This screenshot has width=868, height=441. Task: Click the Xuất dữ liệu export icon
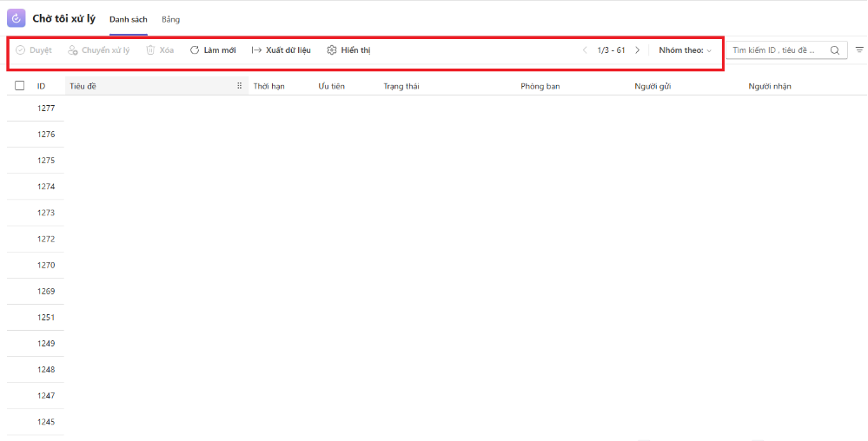tap(257, 50)
